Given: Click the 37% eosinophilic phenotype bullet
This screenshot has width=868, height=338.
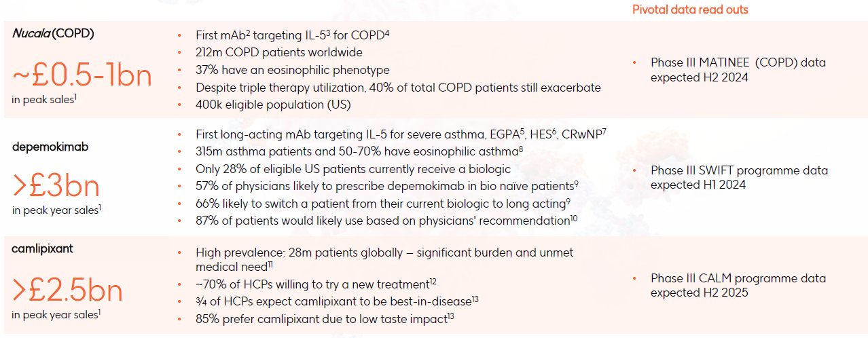Looking at the screenshot, I should click(292, 70).
